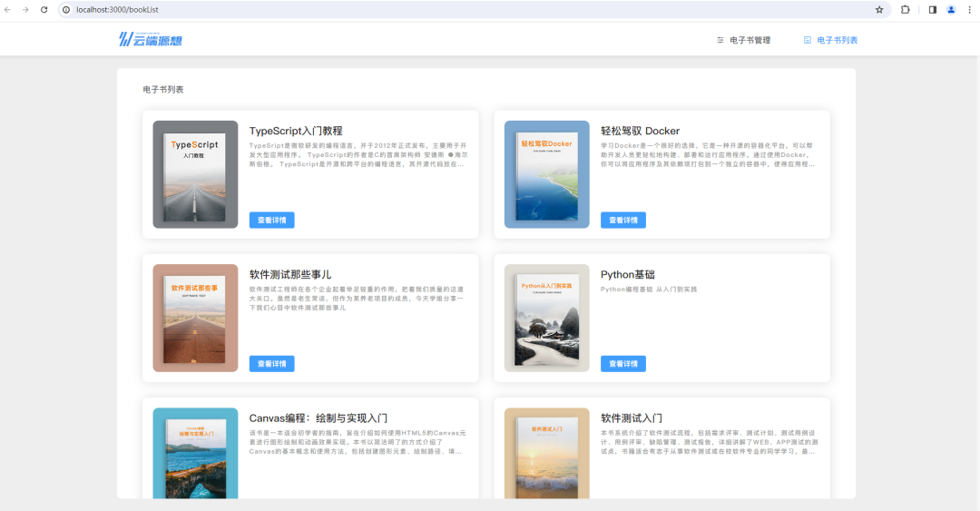
Task: Click the 软件测试入门 book cover image
Action: point(547,454)
